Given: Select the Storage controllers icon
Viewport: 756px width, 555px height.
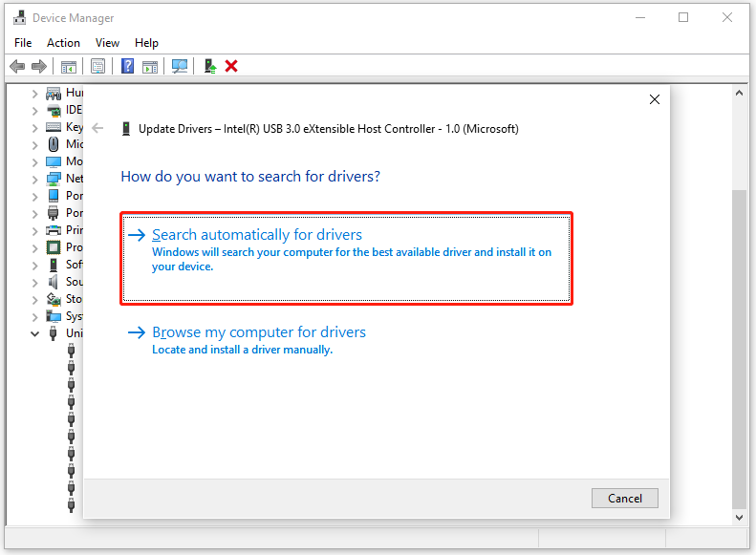Looking at the screenshot, I should pos(54,299).
